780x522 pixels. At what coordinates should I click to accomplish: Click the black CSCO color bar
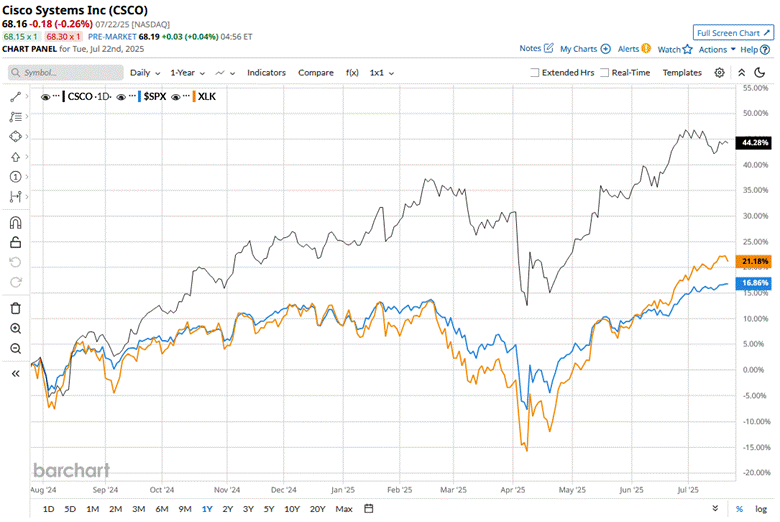click(64, 97)
